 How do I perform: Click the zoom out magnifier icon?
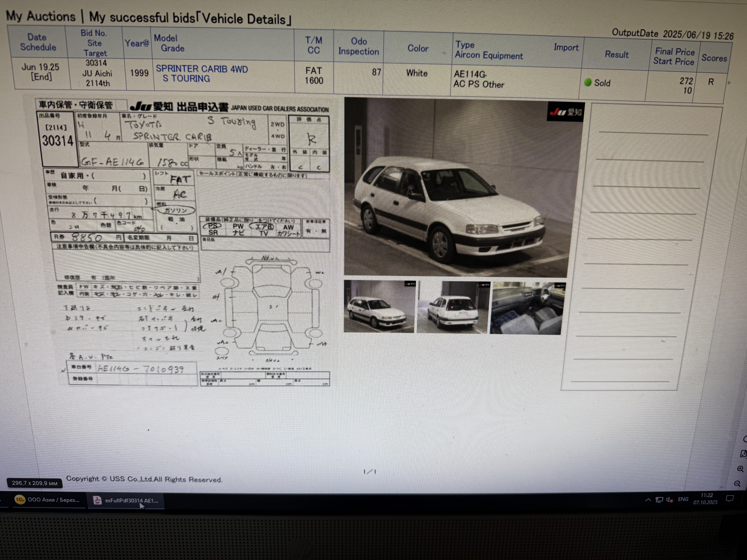pos(737,484)
